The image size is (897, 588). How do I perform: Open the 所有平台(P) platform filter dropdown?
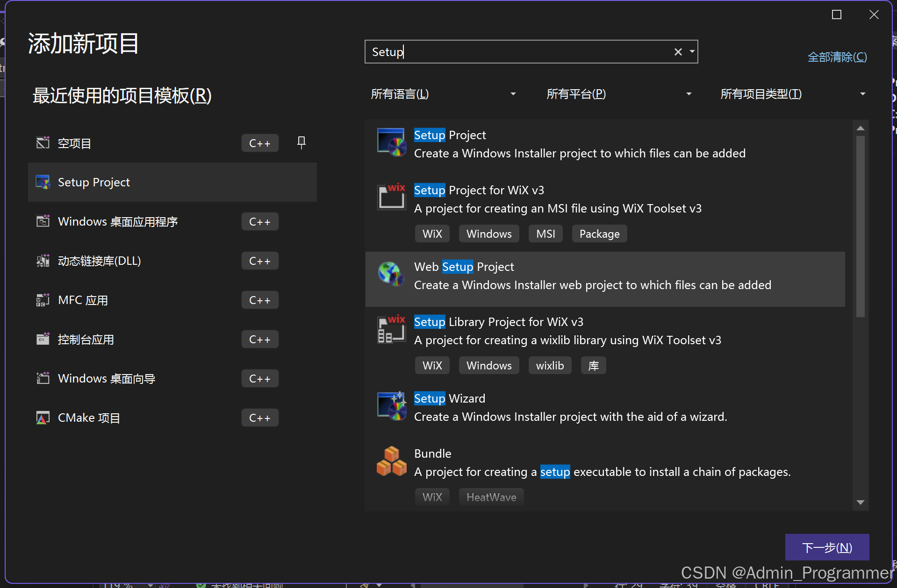(x=619, y=94)
